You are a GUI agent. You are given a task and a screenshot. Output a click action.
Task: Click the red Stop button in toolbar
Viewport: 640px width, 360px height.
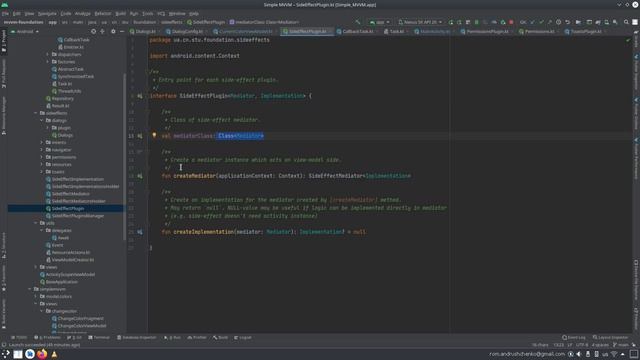511,22
